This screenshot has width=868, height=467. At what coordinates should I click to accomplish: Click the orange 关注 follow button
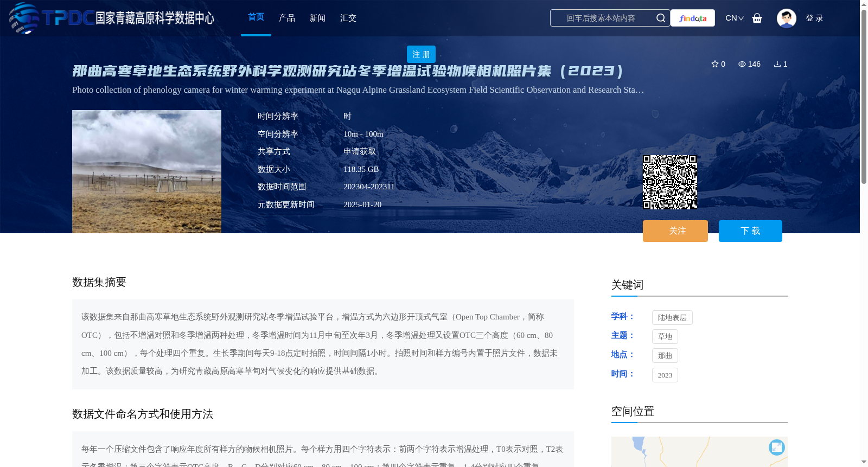coord(675,231)
